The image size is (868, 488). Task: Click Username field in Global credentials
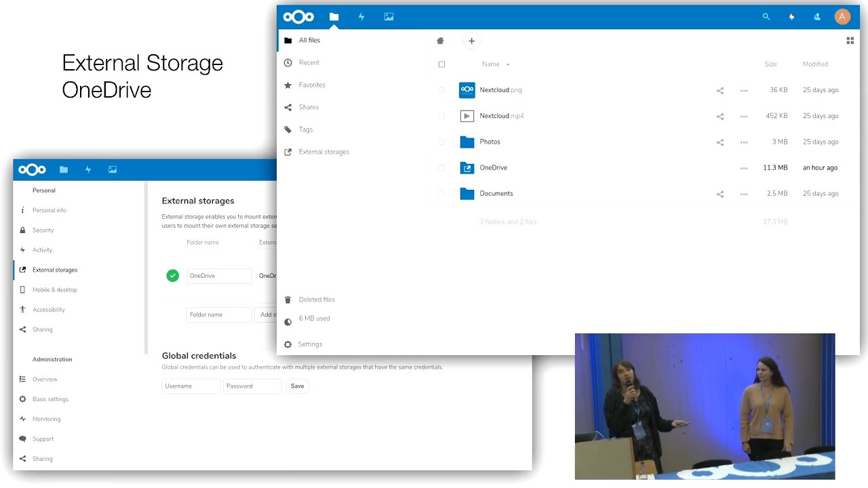point(191,386)
